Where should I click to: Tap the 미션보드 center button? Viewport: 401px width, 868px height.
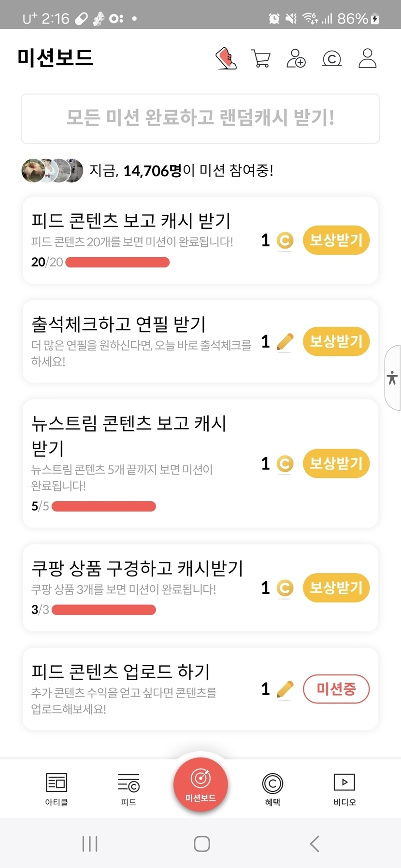pos(200,784)
